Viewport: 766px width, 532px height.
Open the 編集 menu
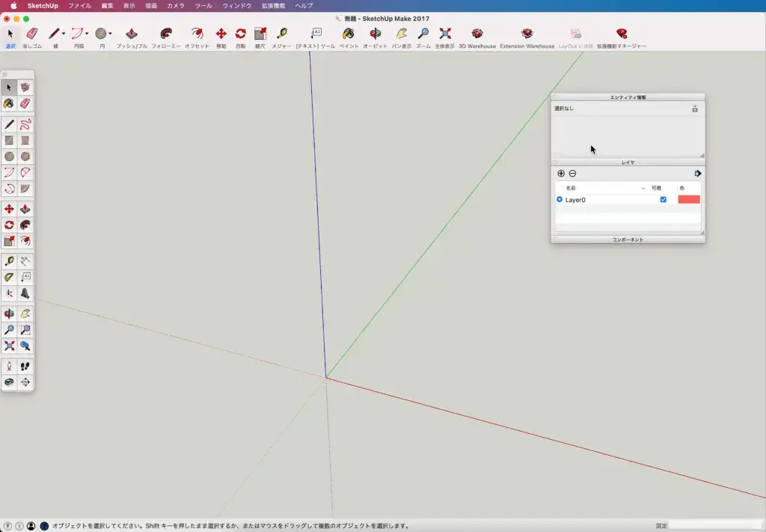tap(107, 6)
